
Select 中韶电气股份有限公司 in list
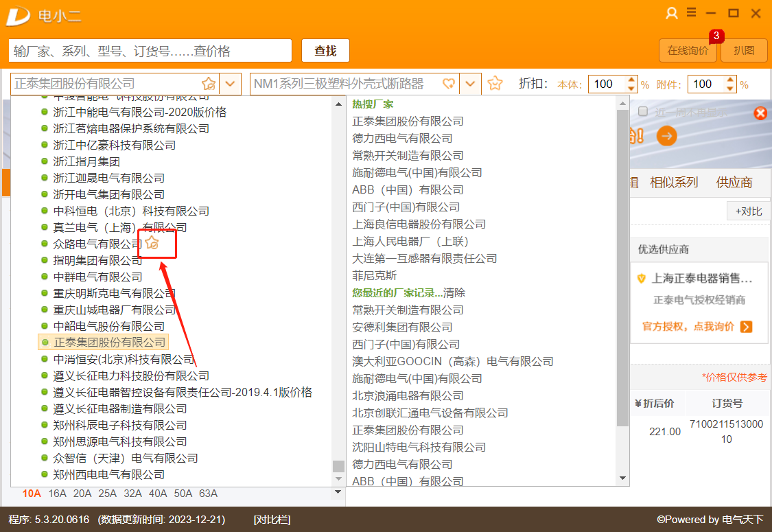point(109,326)
